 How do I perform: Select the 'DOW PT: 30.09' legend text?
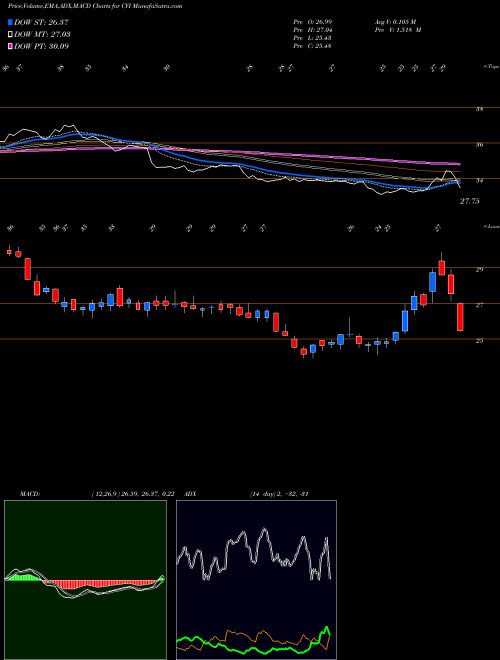(x=41, y=46)
